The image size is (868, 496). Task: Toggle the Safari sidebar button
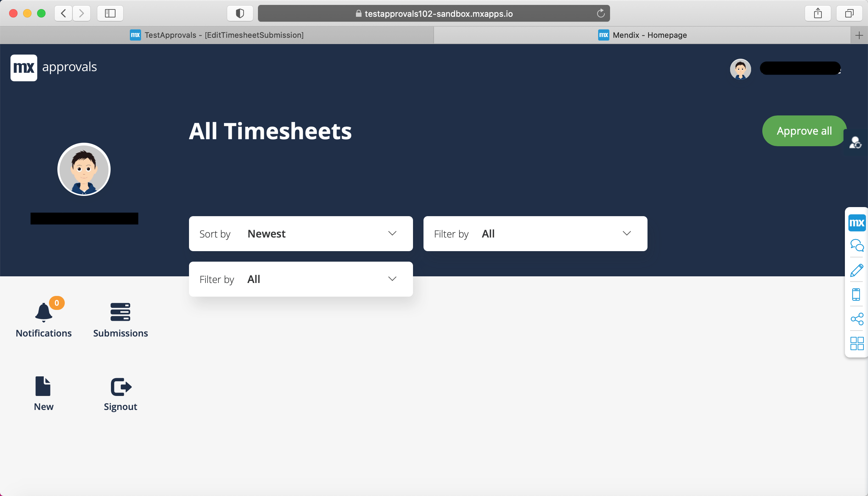tap(110, 14)
